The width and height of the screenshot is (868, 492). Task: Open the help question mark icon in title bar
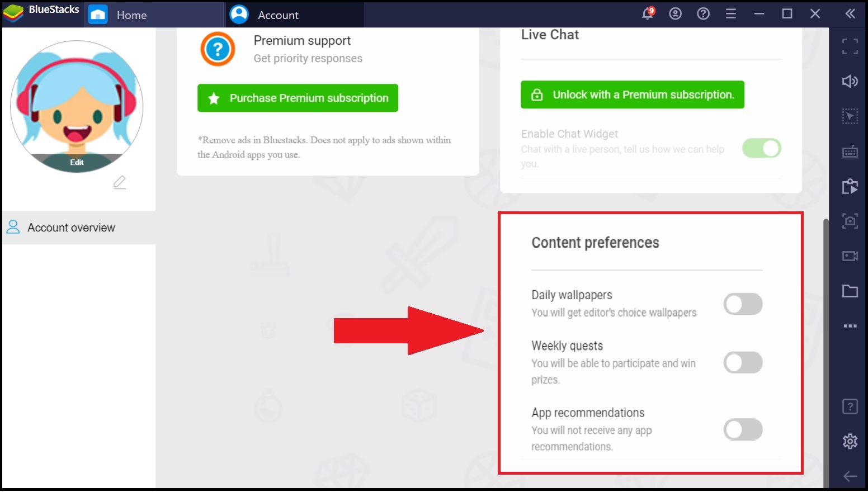click(704, 13)
